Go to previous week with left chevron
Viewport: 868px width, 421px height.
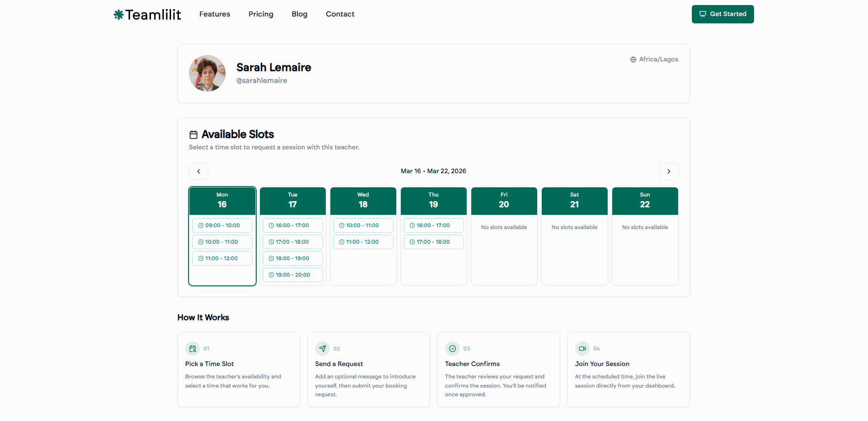pyautogui.click(x=199, y=171)
